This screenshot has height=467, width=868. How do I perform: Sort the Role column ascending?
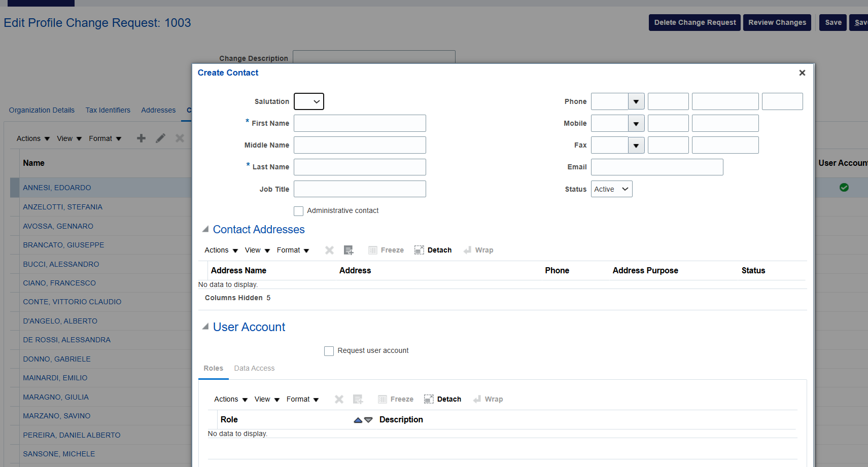point(358,419)
